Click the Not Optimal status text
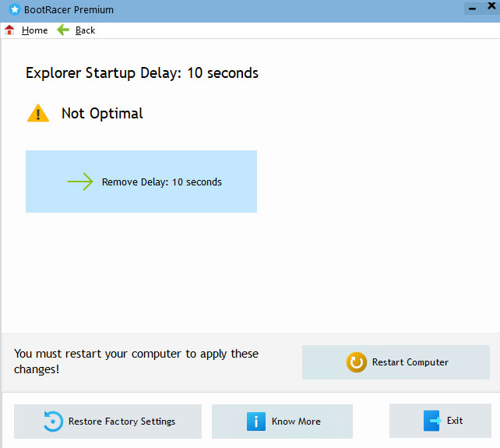 point(102,114)
